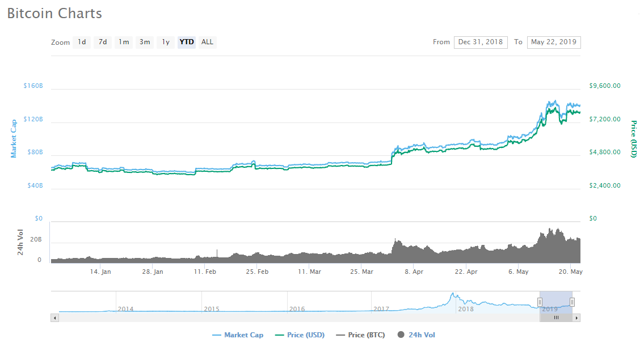Click the 2018 price peak in the navigator
This screenshot has height=343, width=644.
click(x=452, y=295)
